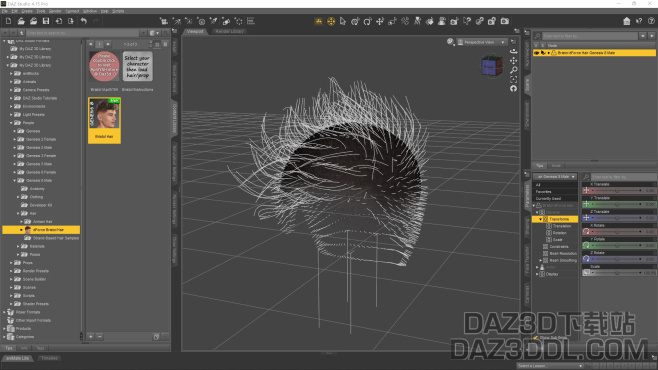Select the Favorites filter in Parameters

coord(555,192)
